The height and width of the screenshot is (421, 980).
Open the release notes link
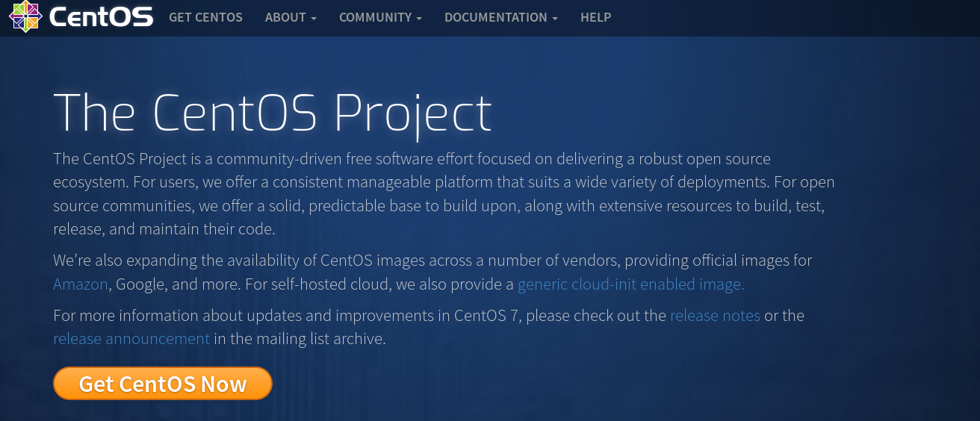pyautogui.click(x=715, y=316)
